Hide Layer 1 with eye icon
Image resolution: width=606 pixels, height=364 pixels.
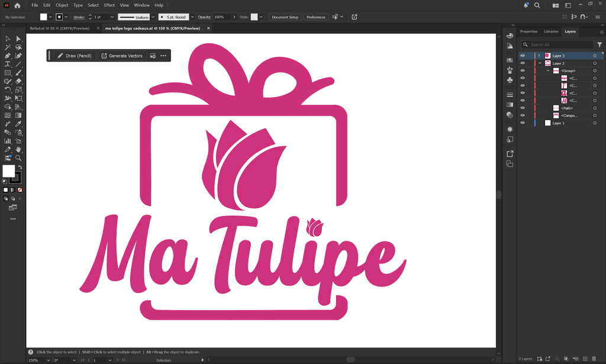[x=523, y=123]
